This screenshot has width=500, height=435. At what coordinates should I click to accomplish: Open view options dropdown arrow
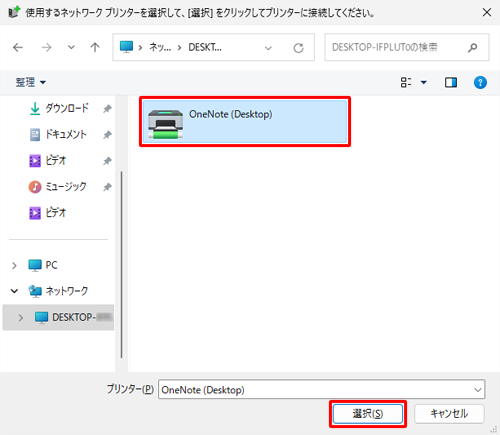coord(424,82)
